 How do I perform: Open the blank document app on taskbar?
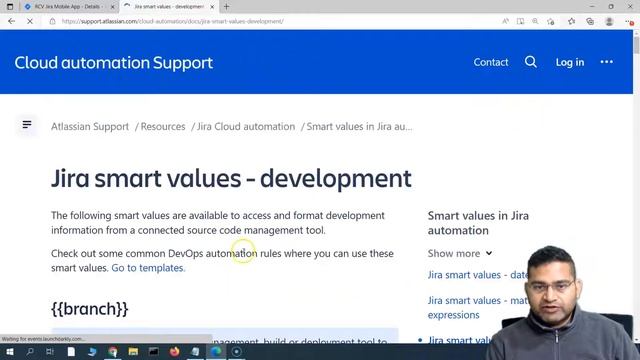71,351
